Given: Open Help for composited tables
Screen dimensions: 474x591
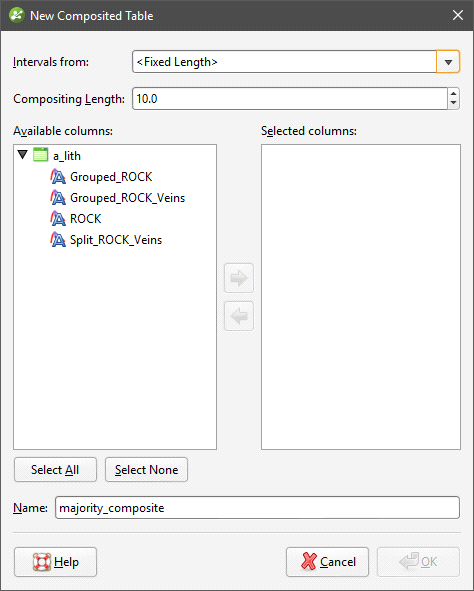Looking at the screenshot, I should click(x=55, y=562).
